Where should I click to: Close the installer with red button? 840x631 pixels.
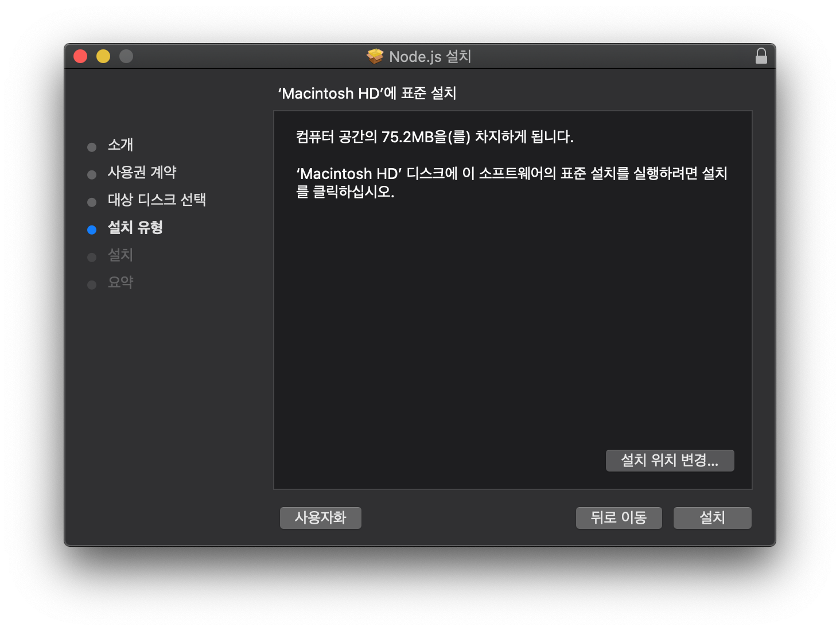pyautogui.click(x=80, y=56)
